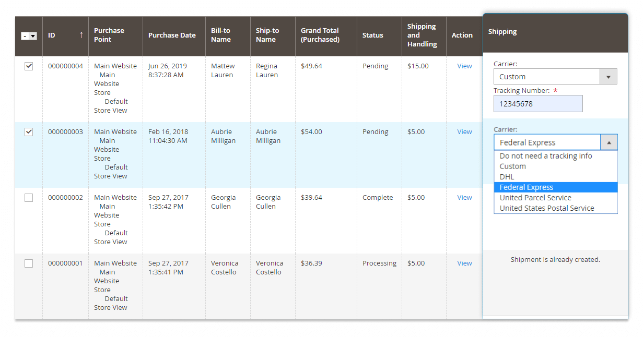
Task: Choose 'Do not need a tracking info' option
Action: [x=546, y=156]
